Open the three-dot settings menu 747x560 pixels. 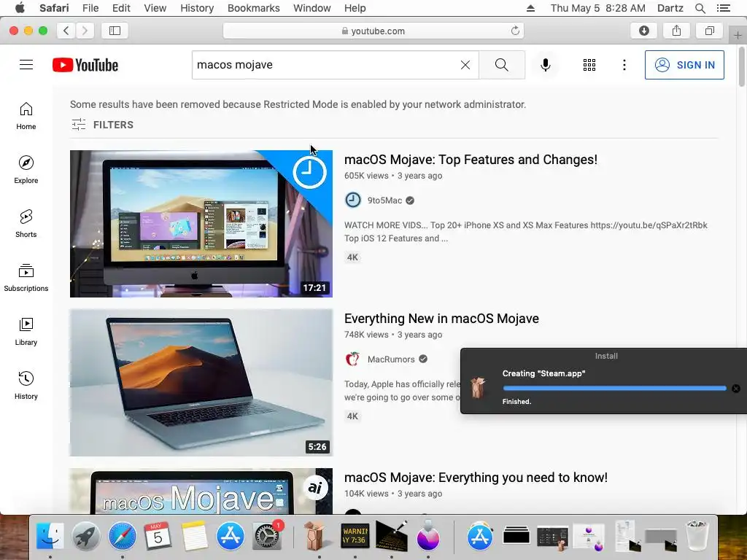tap(624, 65)
